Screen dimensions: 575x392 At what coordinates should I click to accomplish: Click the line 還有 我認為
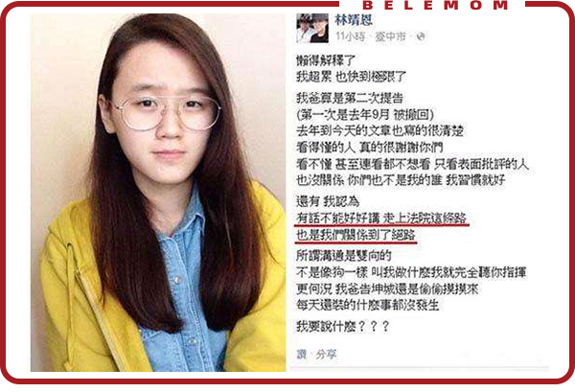(328, 201)
